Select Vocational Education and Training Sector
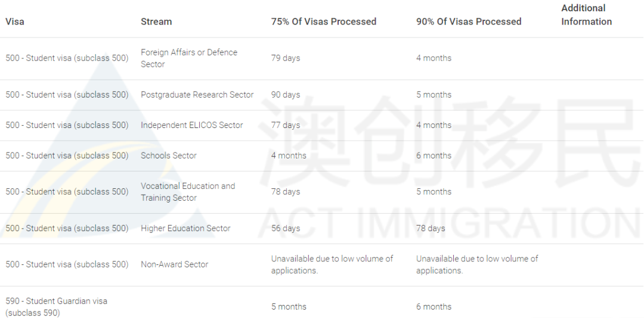This screenshot has height=318, width=644. point(188,192)
